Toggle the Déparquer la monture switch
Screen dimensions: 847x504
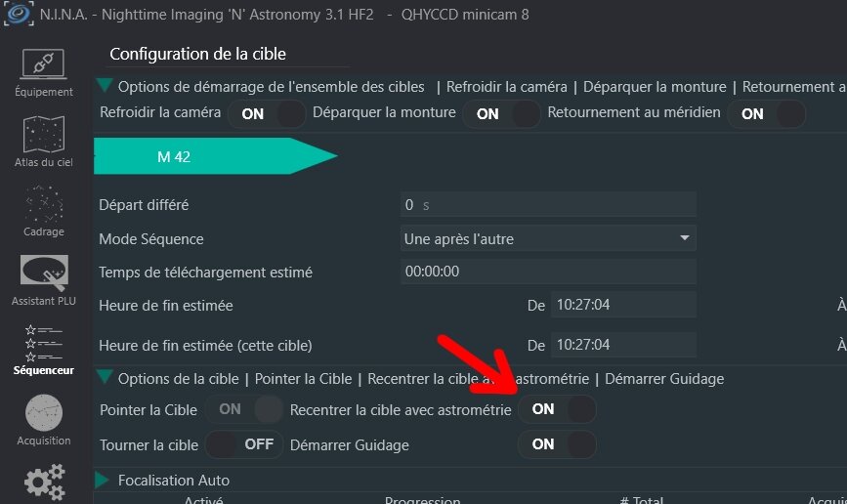pyautogui.click(x=501, y=113)
